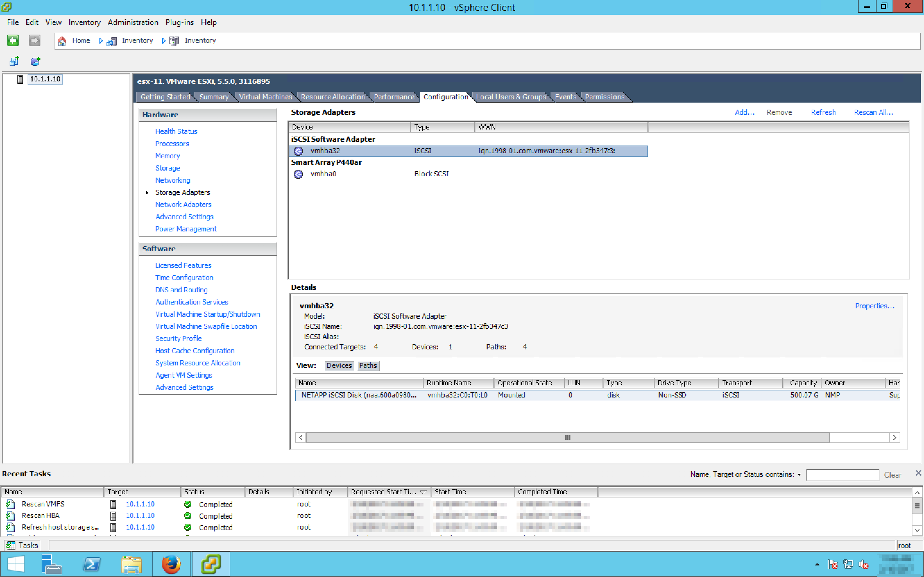Switch to the Performance tab
924x577 pixels.
point(394,97)
